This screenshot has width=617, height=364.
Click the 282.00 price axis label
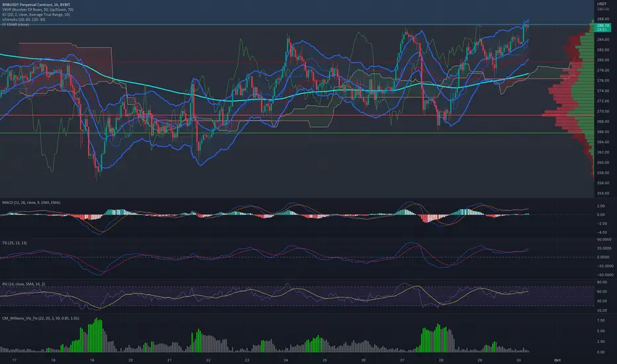click(x=602, y=50)
